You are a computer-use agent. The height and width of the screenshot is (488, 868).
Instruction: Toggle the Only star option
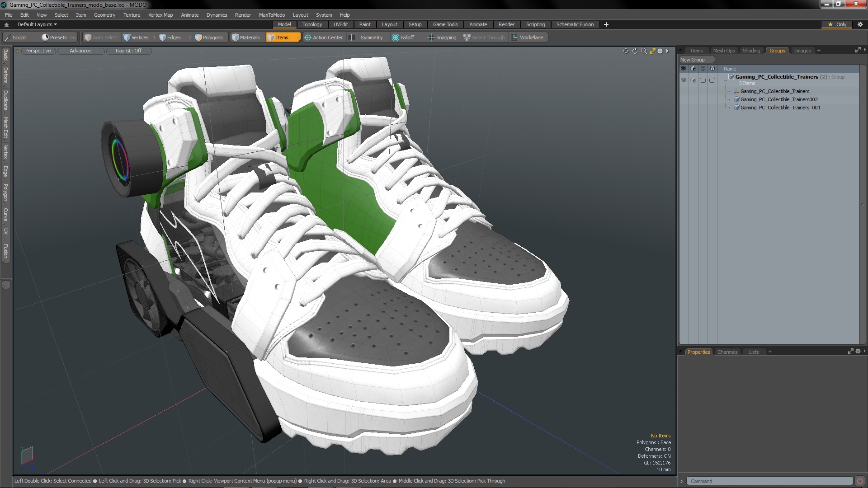[837, 24]
